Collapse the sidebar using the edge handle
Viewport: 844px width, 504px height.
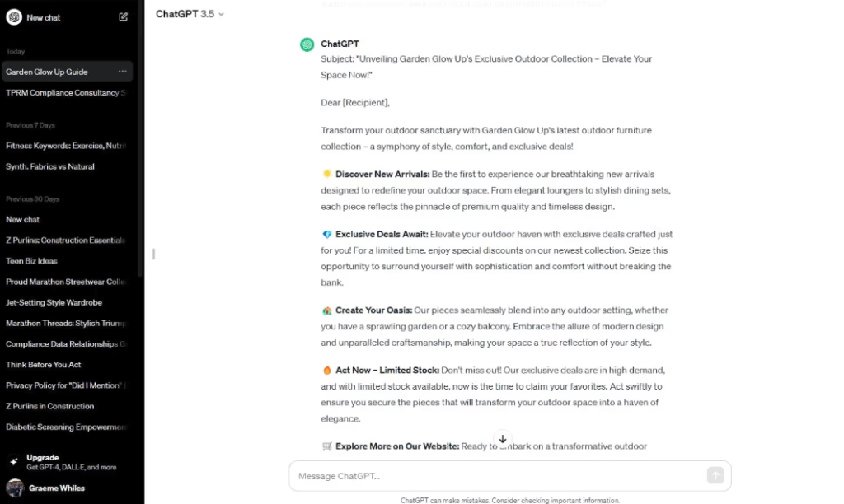point(153,254)
